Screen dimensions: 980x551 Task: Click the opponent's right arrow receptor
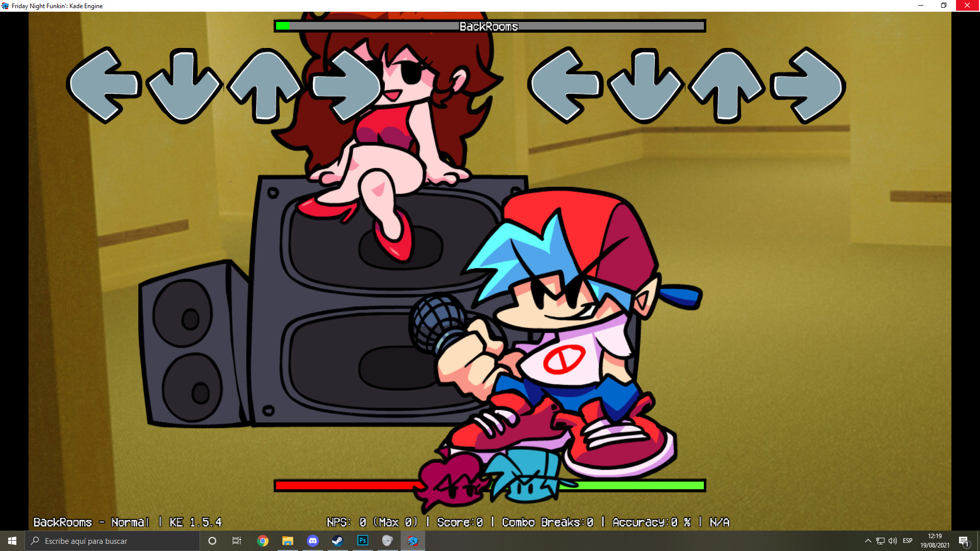(x=347, y=85)
